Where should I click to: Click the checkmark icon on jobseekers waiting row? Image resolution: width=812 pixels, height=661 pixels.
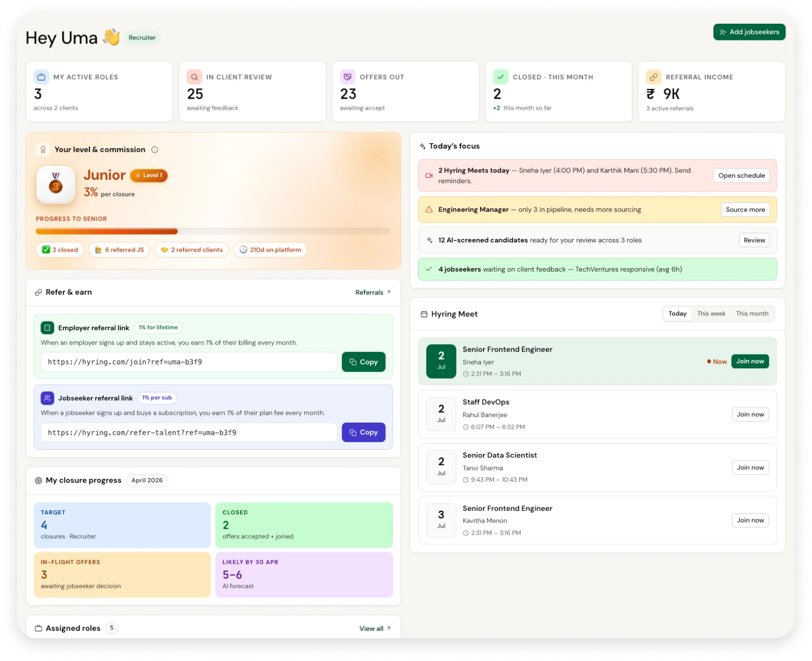point(429,270)
